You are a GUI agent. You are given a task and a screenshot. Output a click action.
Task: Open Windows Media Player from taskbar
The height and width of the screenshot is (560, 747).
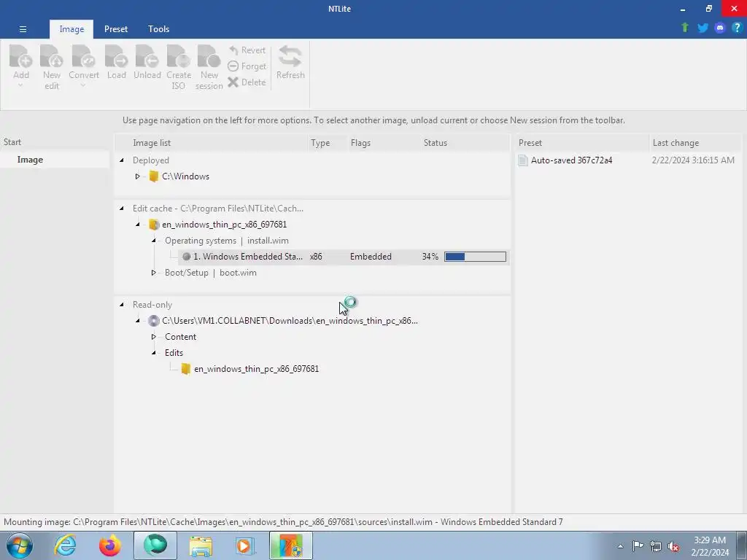pyautogui.click(x=245, y=545)
